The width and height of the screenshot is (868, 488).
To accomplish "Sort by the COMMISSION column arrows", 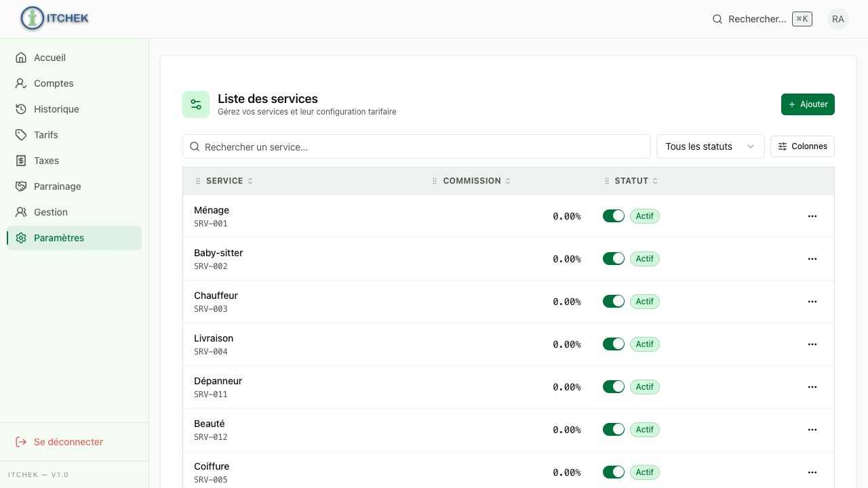I will (508, 181).
